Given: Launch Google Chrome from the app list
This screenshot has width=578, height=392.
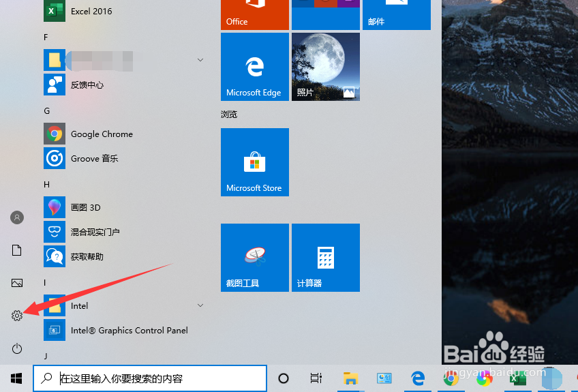Looking at the screenshot, I should 123,134.
